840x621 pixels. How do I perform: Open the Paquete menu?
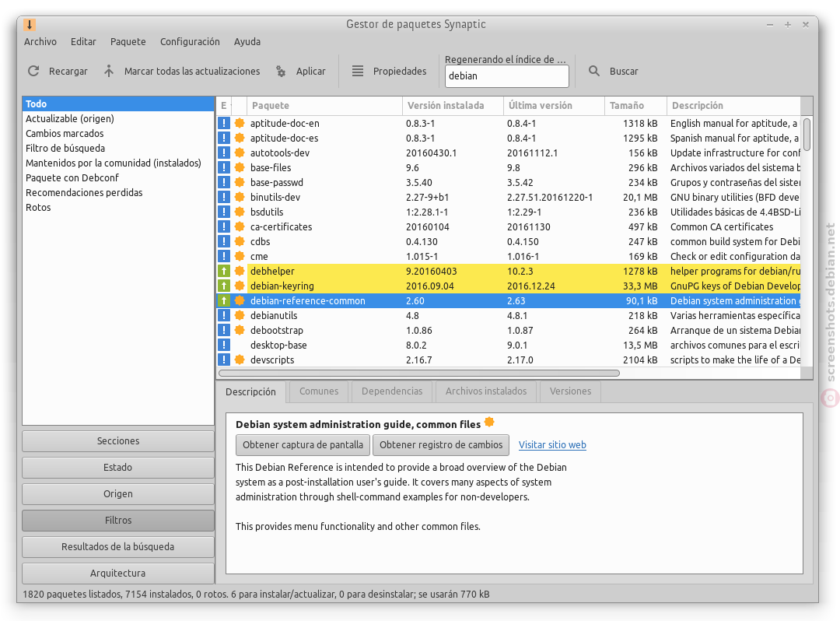coord(128,42)
